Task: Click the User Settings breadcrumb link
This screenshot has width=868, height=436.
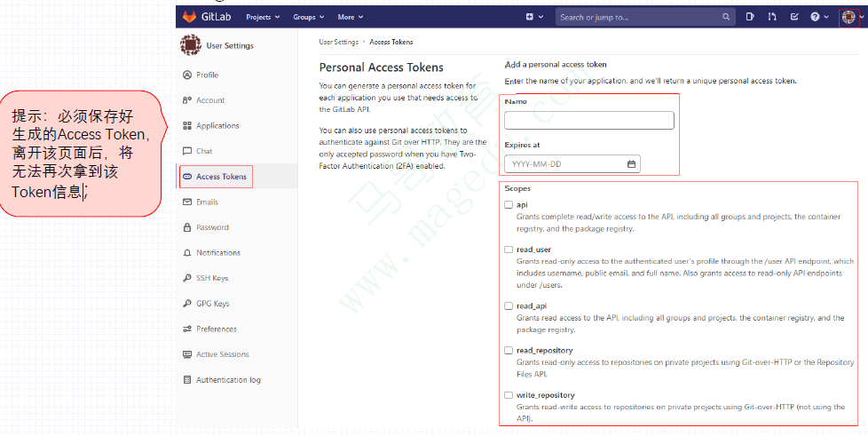Action: (338, 42)
